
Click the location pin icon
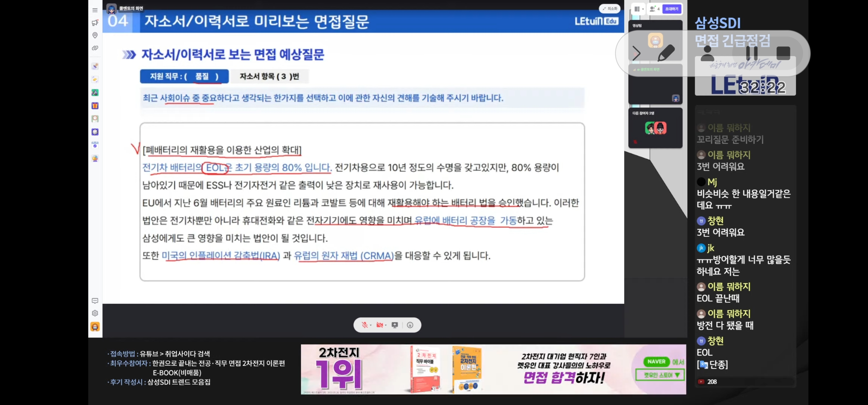point(95,35)
